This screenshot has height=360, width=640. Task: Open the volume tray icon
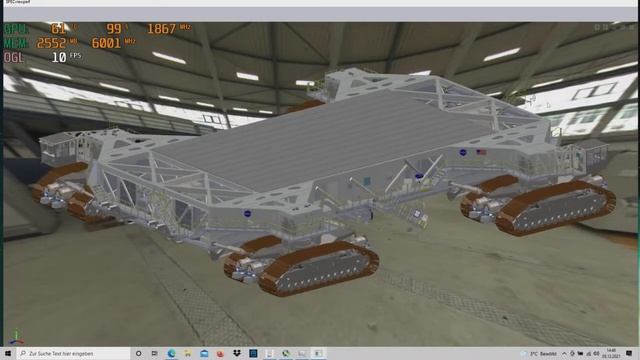(x=596, y=354)
